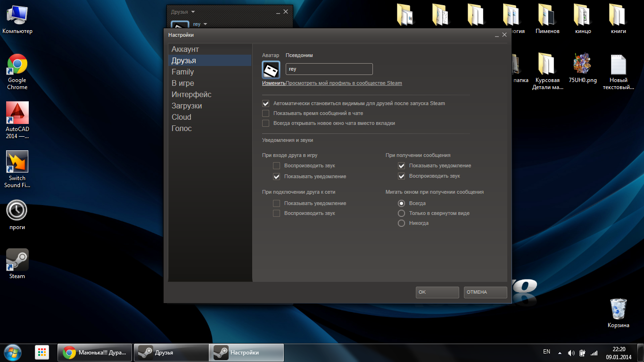Click the EN language indicator
644x362 pixels.
pyautogui.click(x=546, y=352)
